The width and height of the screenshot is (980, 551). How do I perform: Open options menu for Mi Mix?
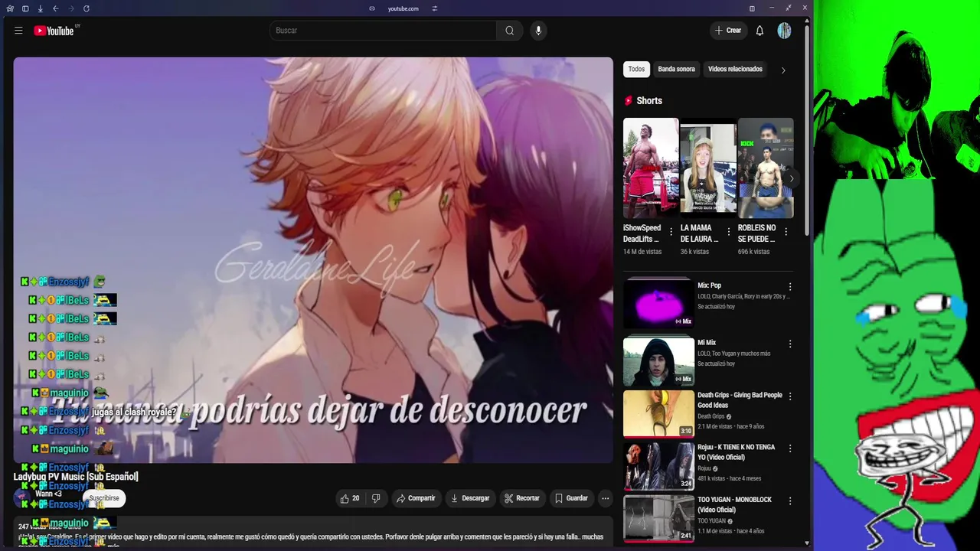790,344
